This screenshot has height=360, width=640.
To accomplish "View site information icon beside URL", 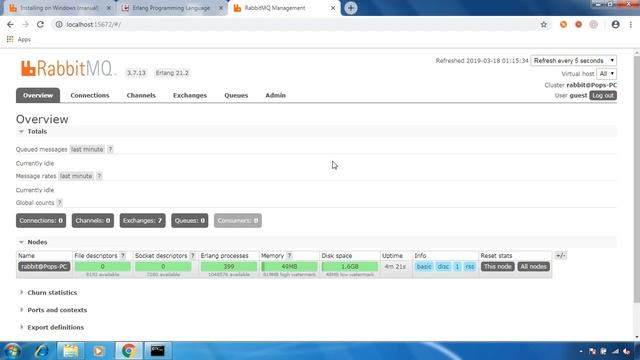I will pyautogui.click(x=59, y=24).
